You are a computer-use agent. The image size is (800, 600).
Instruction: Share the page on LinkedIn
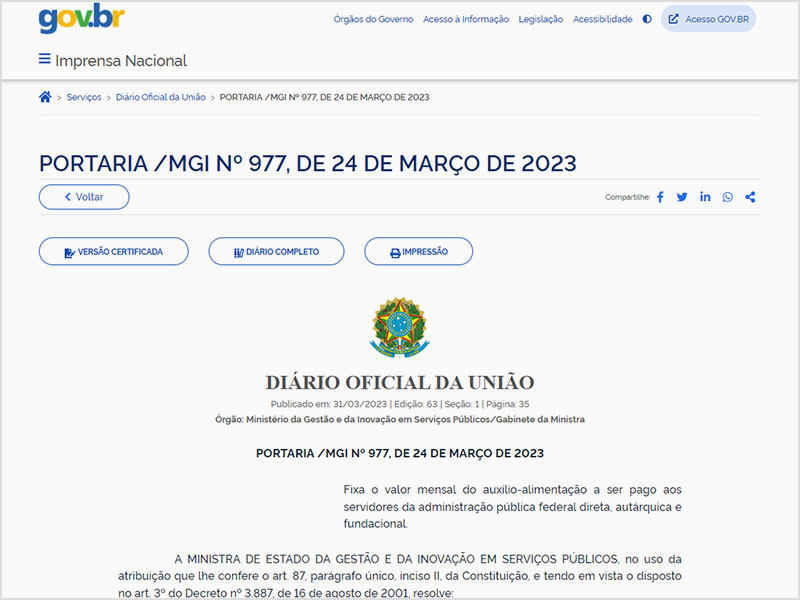click(x=705, y=197)
